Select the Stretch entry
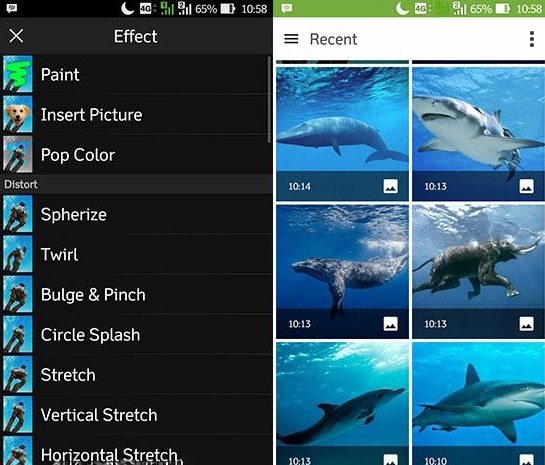This screenshot has height=465, width=545. [136, 374]
